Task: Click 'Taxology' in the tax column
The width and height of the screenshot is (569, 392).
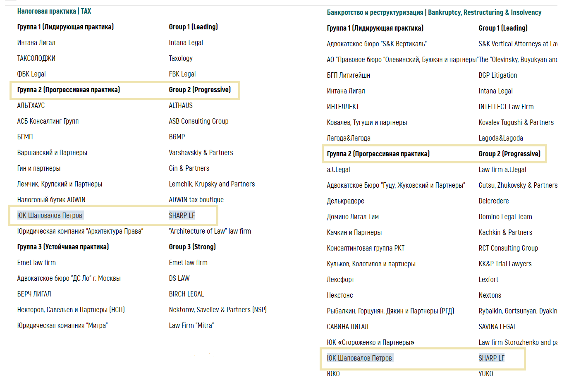Action: point(181,58)
